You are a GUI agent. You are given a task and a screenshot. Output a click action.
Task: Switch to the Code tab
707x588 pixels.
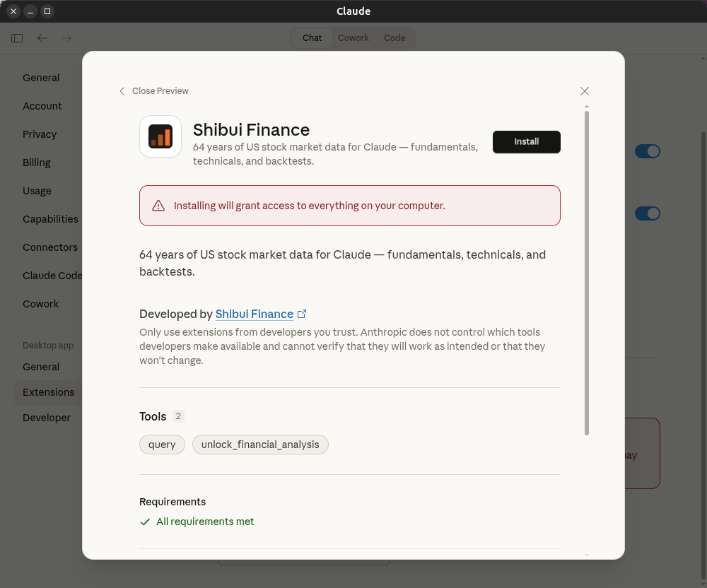[395, 38]
